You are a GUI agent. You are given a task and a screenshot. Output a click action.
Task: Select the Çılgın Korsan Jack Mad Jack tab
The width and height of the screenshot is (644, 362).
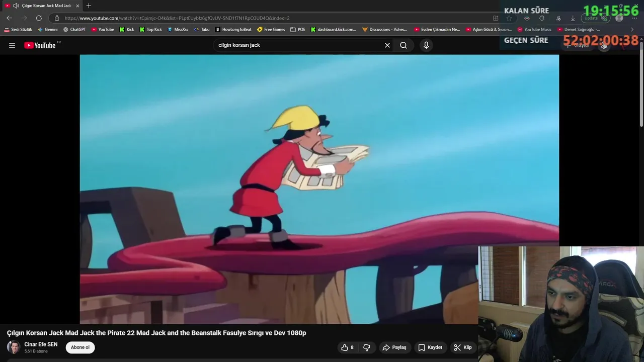[43, 6]
